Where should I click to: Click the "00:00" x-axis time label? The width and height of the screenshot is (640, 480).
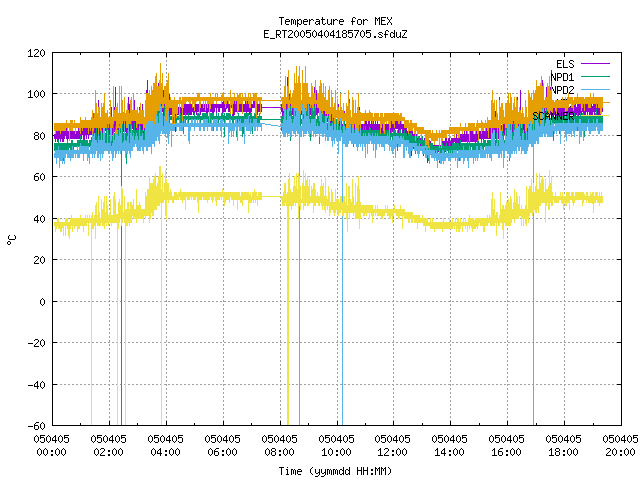[51, 452]
